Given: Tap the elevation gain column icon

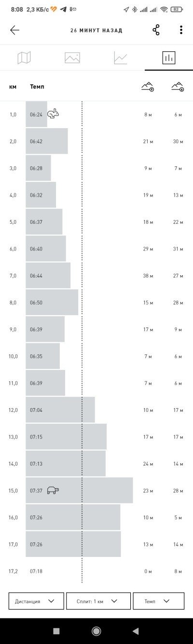Looking at the screenshot, I should click(148, 87).
